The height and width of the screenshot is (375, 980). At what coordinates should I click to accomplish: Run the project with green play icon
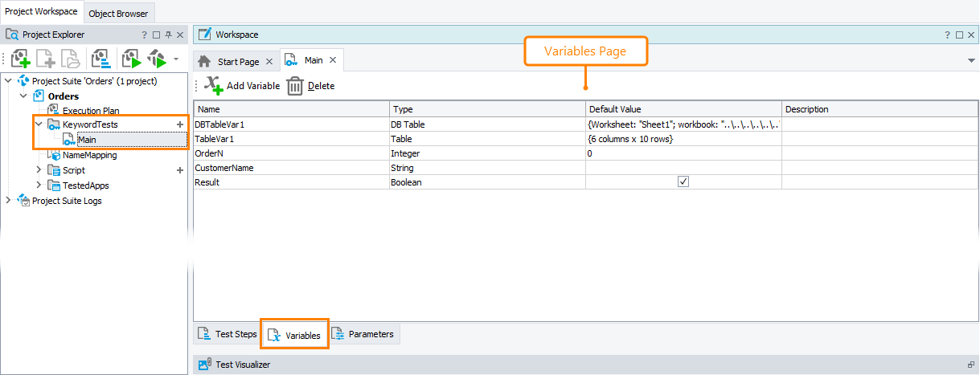click(130, 59)
